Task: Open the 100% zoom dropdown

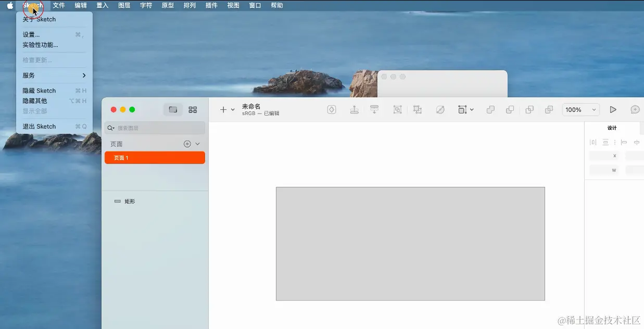Action: 580,110
